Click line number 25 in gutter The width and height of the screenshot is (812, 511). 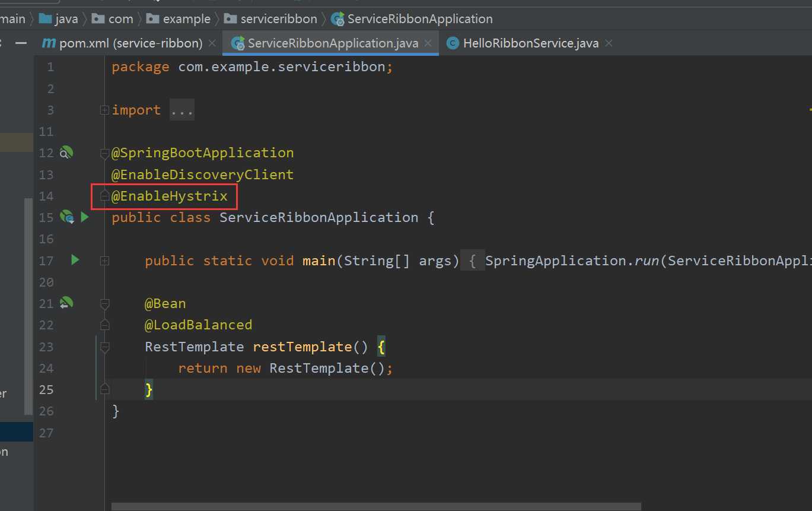pos(46,389)
